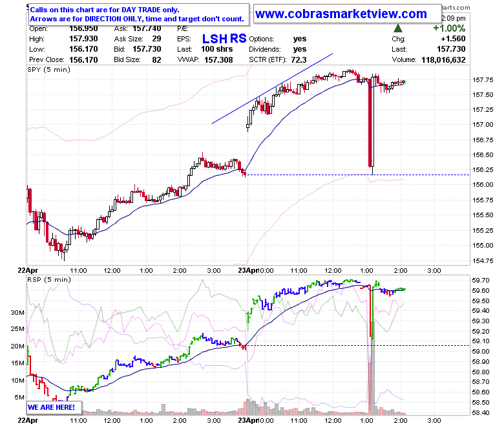Click the Dividends 'yes' value

pos(300,49)
